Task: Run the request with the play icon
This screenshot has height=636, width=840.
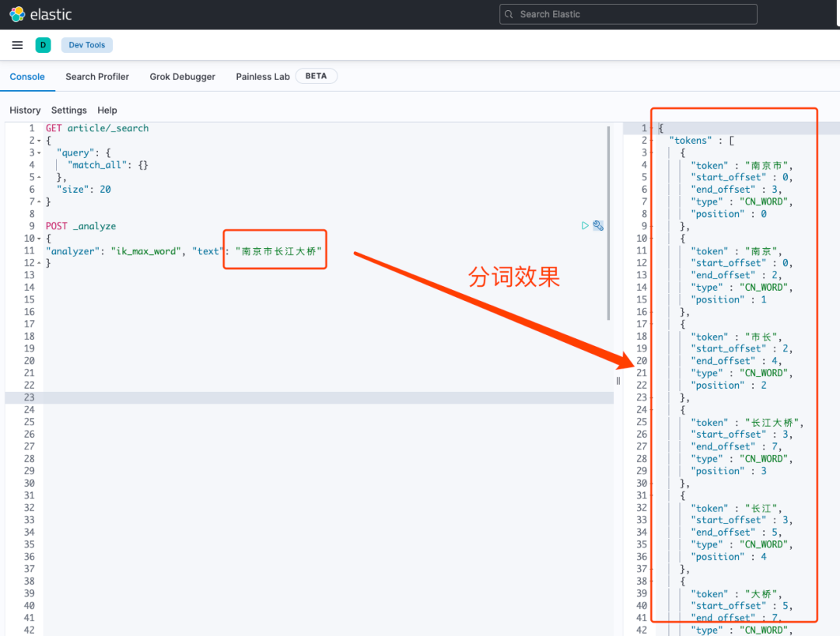Action: click(x=585, y=225)
